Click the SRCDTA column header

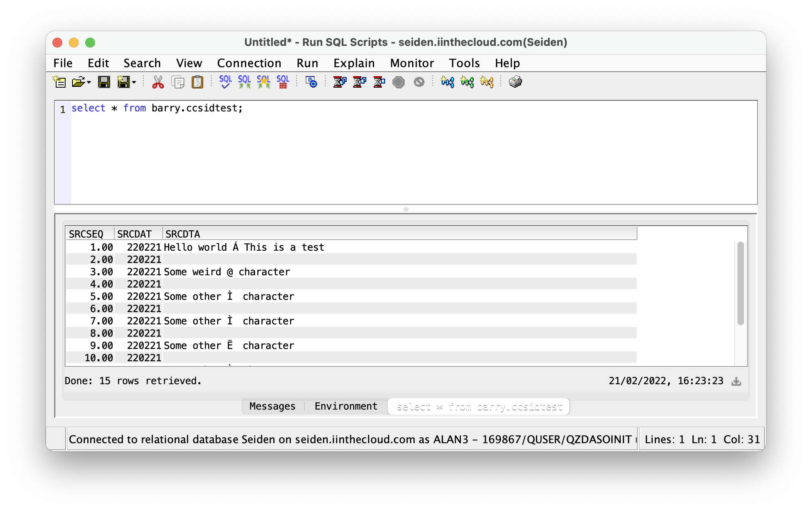(x=183, y=234)
